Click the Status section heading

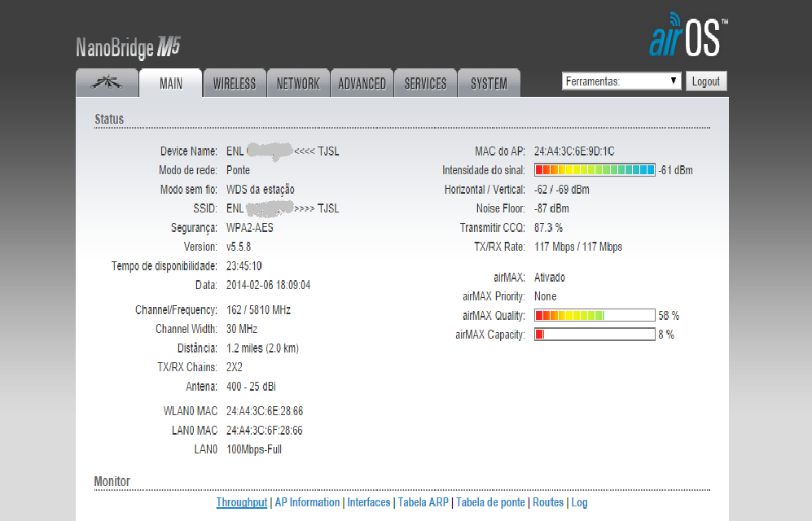point(109,119)
